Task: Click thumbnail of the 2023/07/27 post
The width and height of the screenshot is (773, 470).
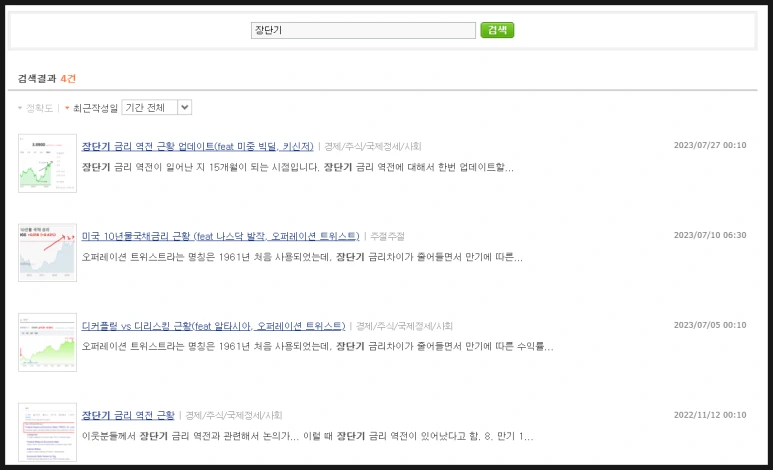Action: (47, 163)
